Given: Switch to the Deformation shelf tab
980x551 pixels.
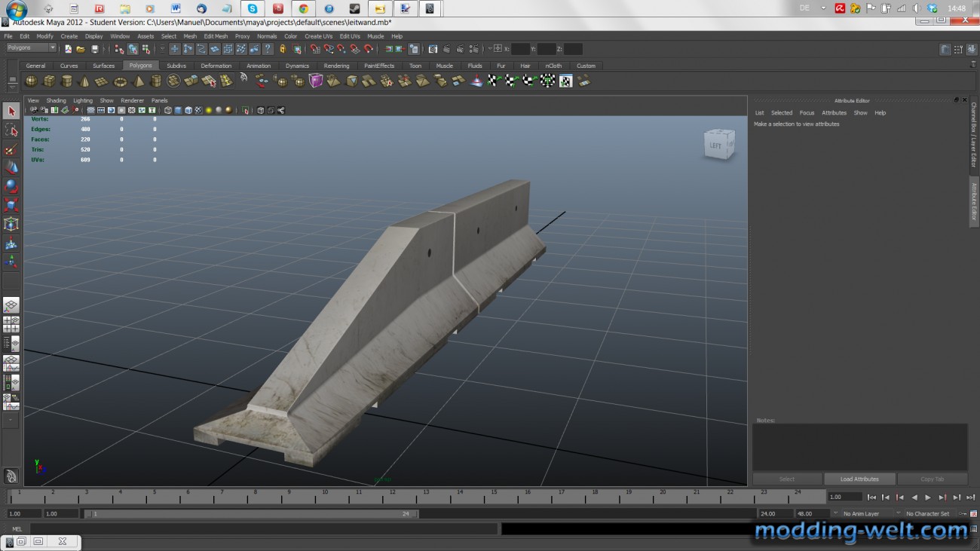Looking at the screenshot, I should (x=216, y=66).
